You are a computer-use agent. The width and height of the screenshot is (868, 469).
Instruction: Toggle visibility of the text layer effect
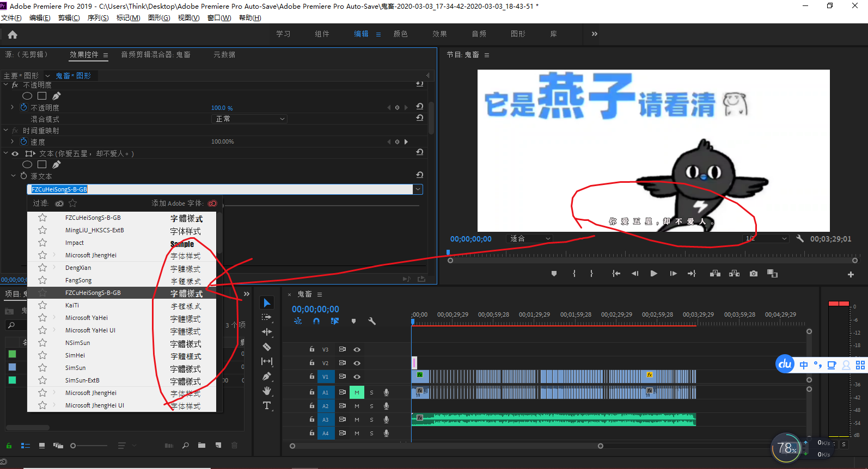15,154
